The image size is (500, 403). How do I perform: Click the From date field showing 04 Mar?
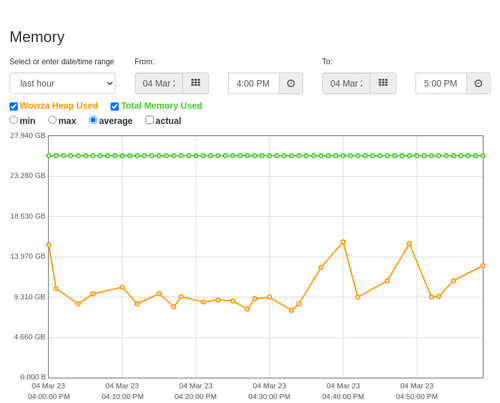[x=159, y=83]
